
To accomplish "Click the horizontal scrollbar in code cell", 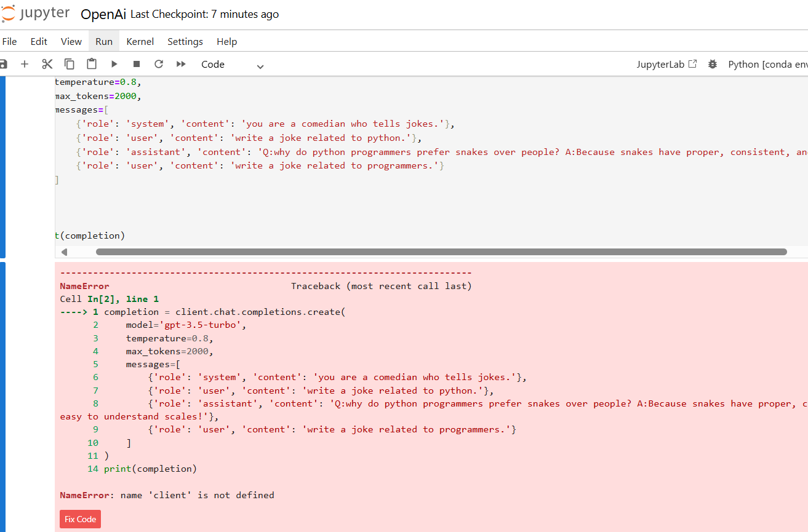I will [x=441, y=252].
